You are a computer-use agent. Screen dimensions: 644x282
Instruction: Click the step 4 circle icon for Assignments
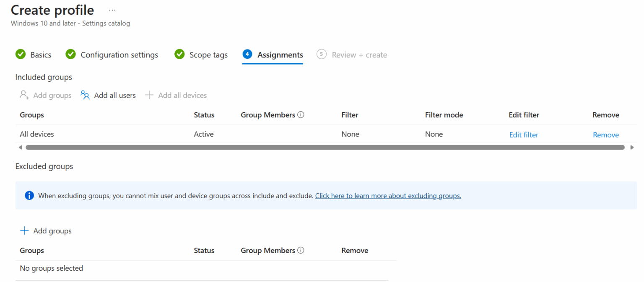tap(247, 54)
